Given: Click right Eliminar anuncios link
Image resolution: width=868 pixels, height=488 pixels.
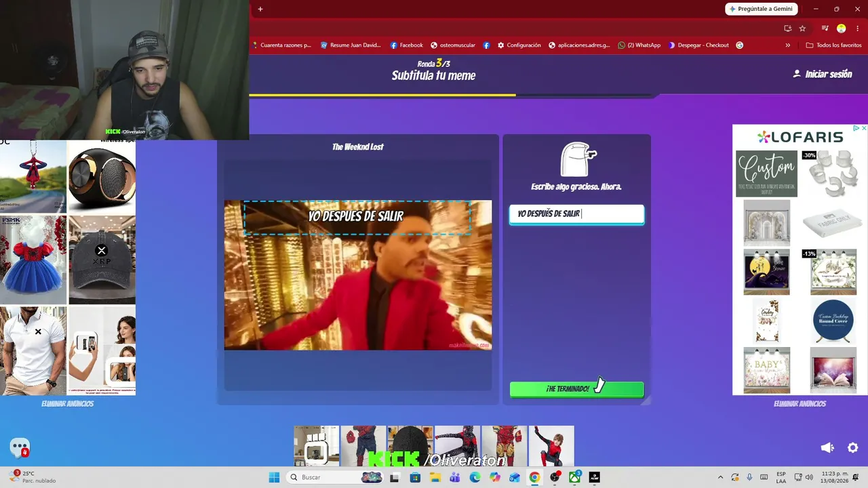Looking at the screenshot, I should click(800, 404).
